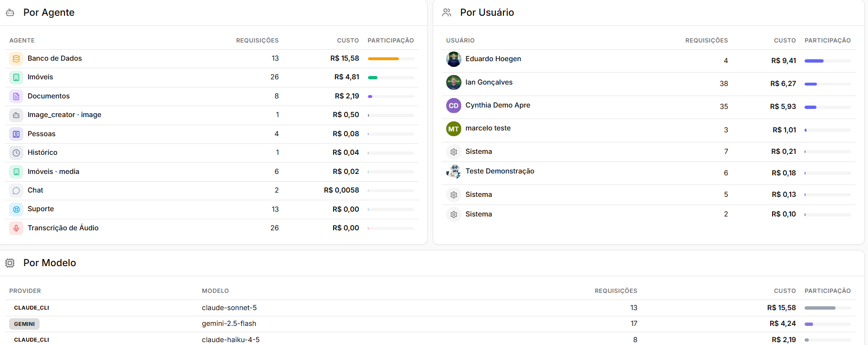Click the Imóveis · media icon
868x345 pixels.
pyautogui.click(x=16, y=172)
